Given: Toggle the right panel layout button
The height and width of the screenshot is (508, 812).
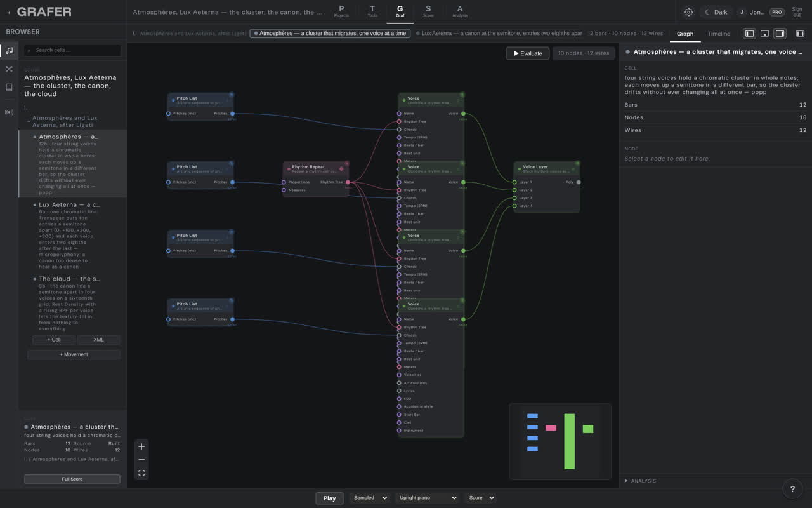Looking at the screenshot, I should [x=780, y=34].
